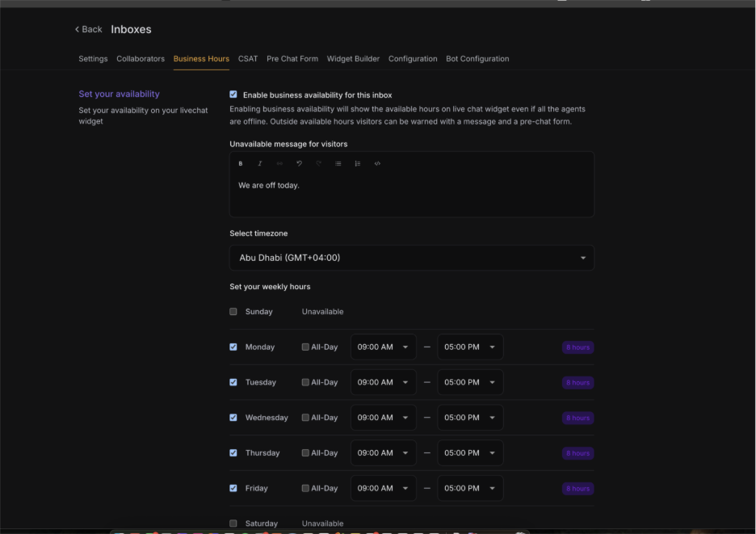756x534 pixels.
Task: Open Monday end time 05:00 PM dropdown
Action: click(x=470, y=347)
